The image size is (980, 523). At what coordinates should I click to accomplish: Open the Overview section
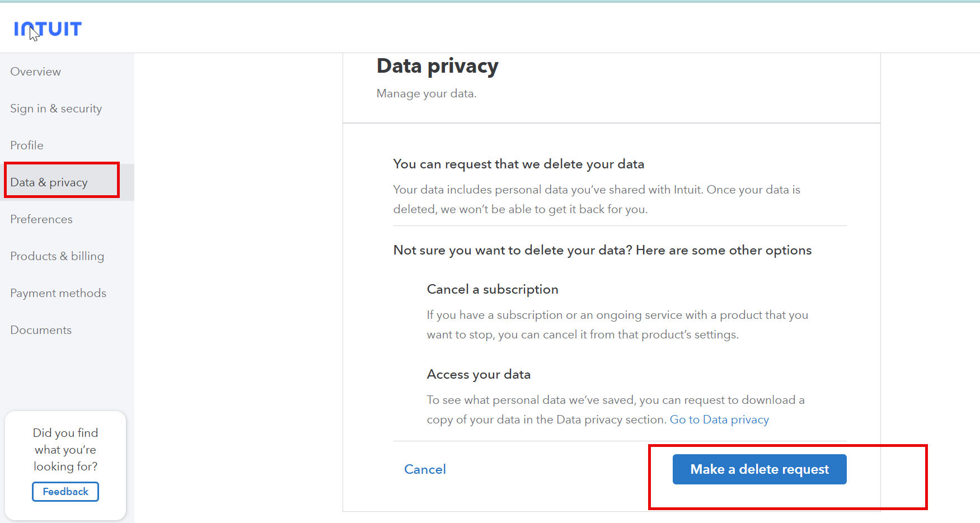pyautogui.click(x=36, y=72)
